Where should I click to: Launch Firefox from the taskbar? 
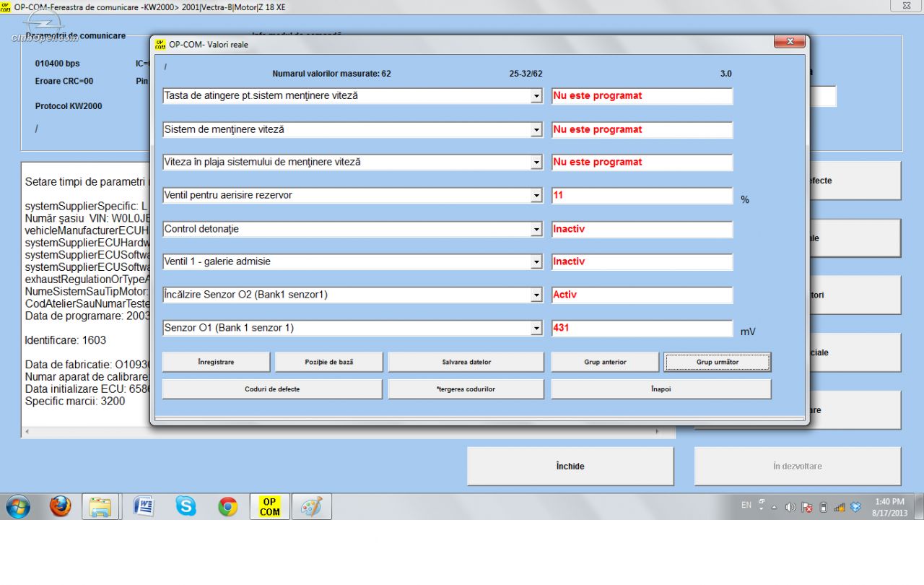tap(61, 506)
